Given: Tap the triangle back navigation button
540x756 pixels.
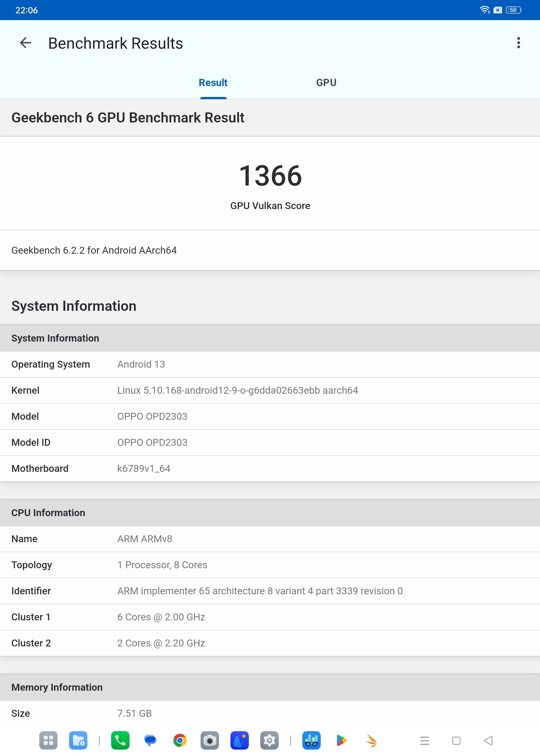Looking at the screenshot, I should [488, 740].
